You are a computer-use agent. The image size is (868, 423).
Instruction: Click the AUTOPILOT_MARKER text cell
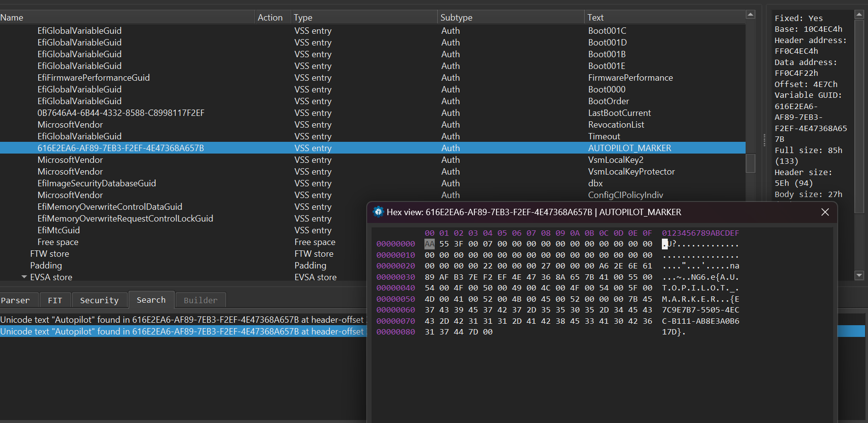tap(630, 148)
